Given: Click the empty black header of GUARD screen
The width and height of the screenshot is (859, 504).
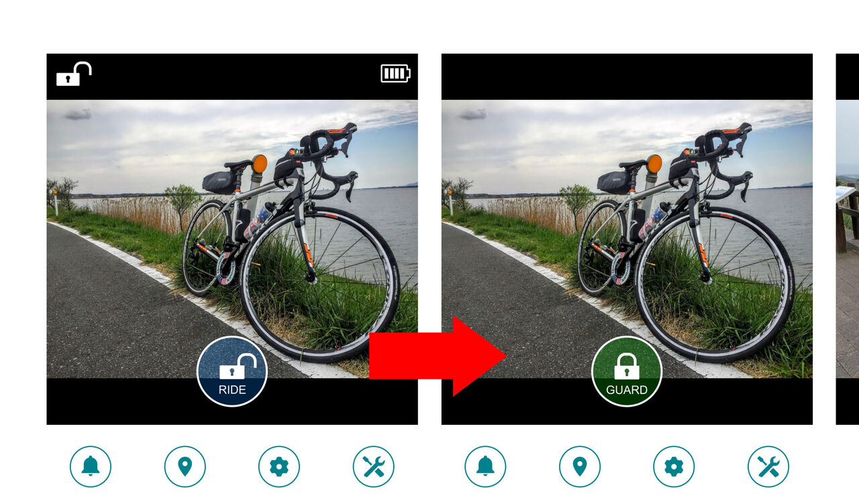Looking at the screenshot, I should point(627,77).
